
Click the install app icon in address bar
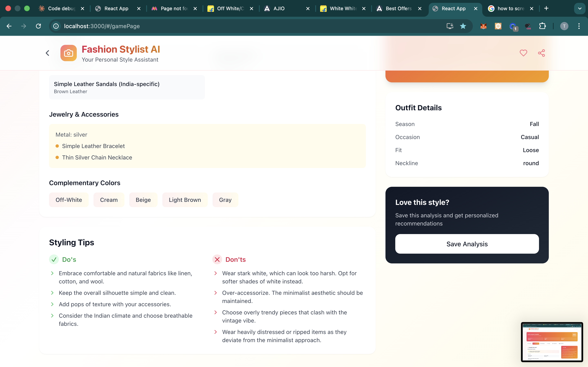point(450,26)
